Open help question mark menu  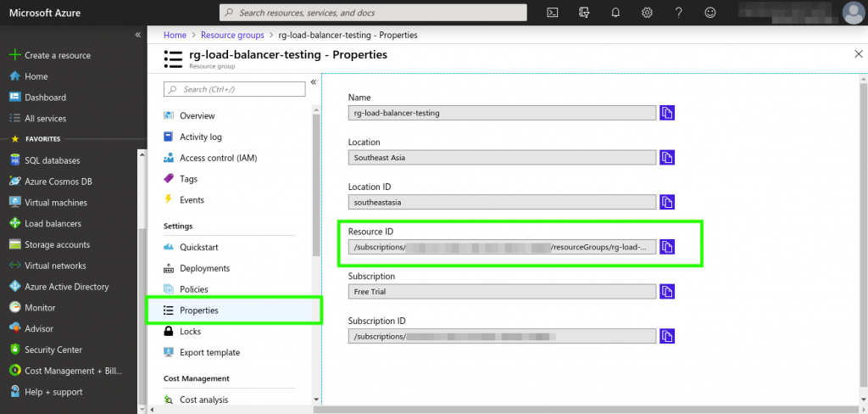click(679, 13)
